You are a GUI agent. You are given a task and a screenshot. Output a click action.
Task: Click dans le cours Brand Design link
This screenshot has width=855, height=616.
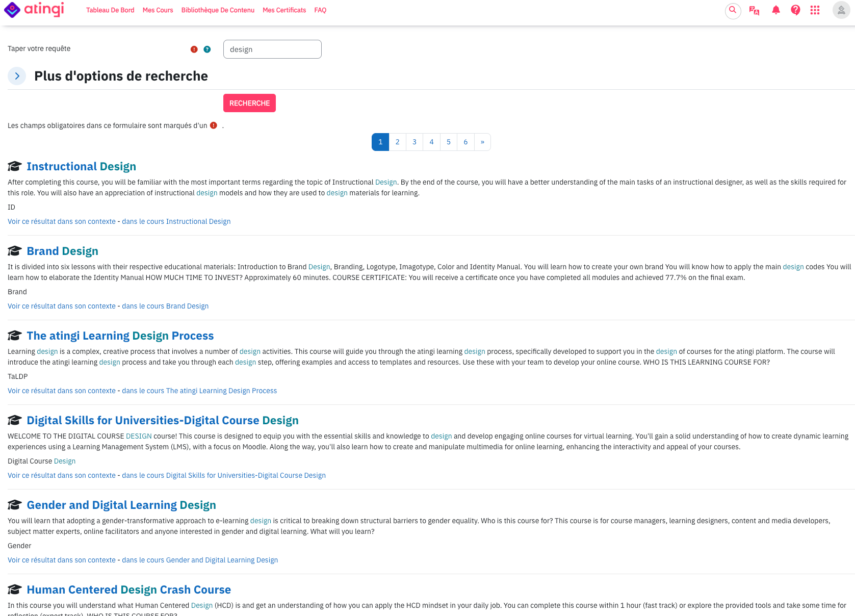(x=165, y=306)
